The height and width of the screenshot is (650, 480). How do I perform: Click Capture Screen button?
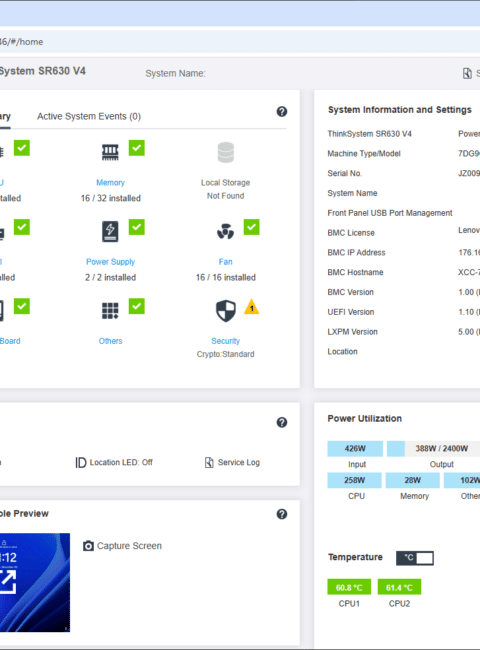point(122,546)
